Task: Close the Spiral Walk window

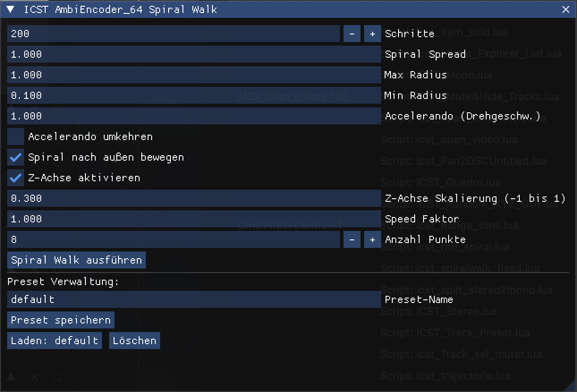Action: coord(566,9)
